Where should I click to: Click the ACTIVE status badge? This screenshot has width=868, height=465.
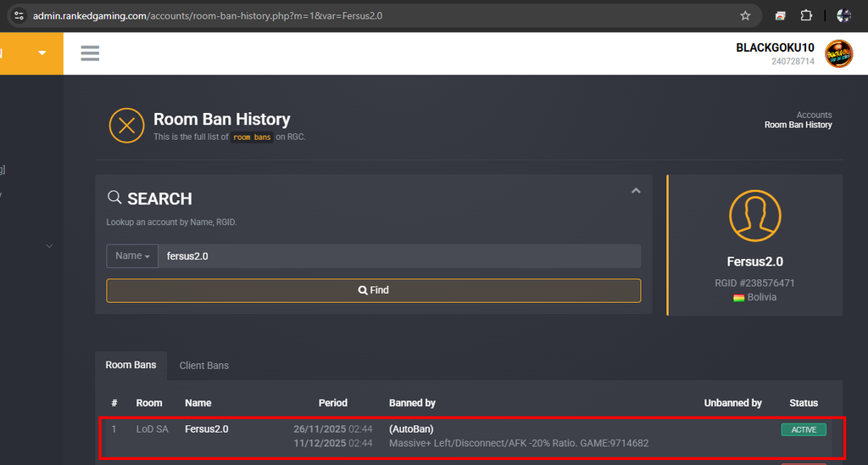[x=804, y=429]
